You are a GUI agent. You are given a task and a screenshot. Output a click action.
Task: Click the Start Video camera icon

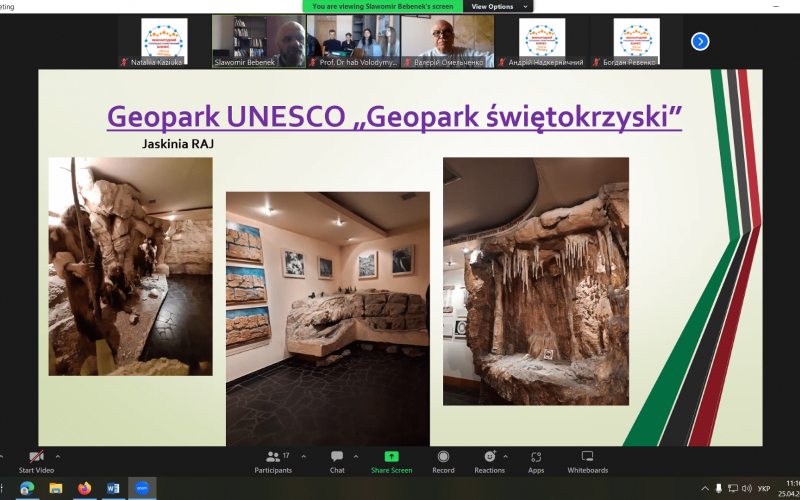pyautogui.click(x=36, y=457)
